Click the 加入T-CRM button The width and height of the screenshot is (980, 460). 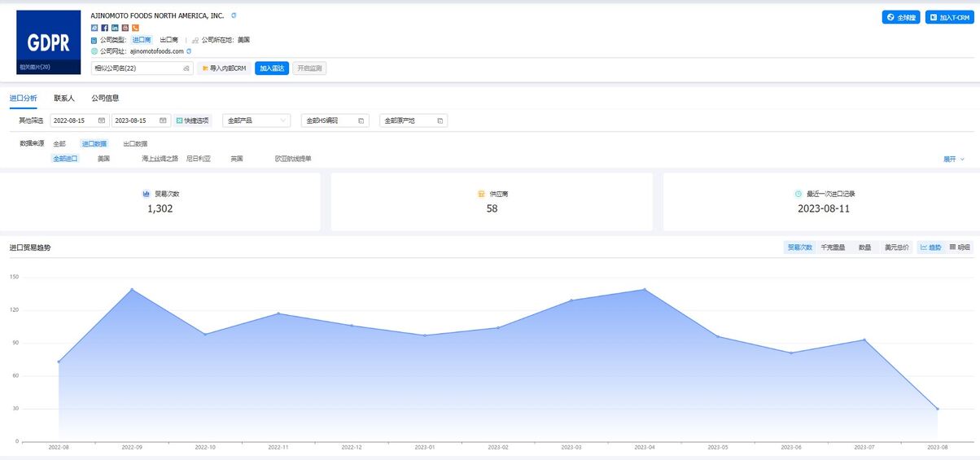[949, 17]
